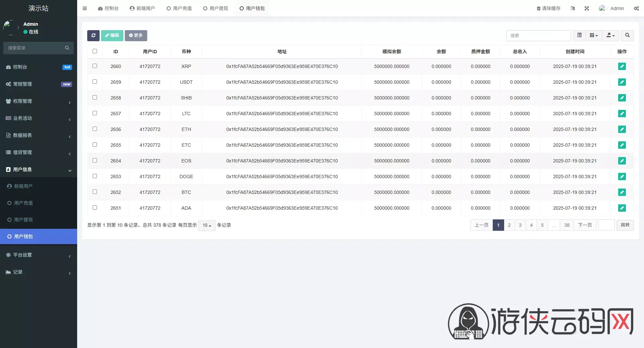Image resolution: width=644 pixels, height=348 pixels.
Task: Check the select-all checkbox in table header
Action: 95,51
